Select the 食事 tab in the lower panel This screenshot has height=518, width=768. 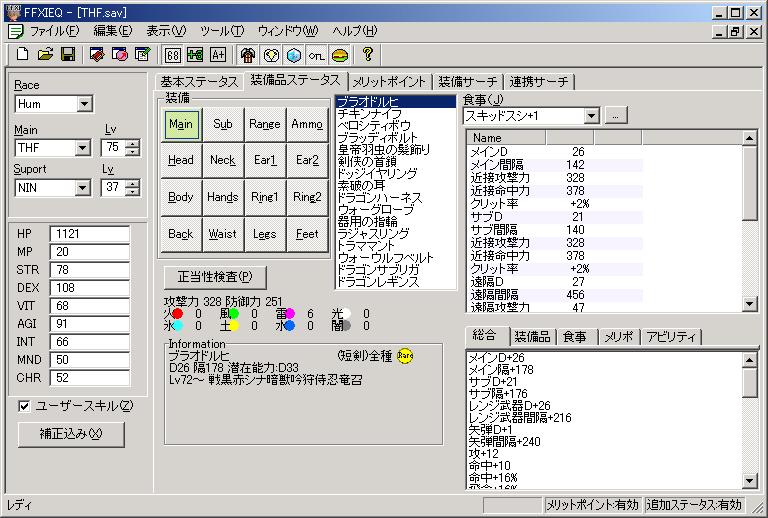(575, 337)
